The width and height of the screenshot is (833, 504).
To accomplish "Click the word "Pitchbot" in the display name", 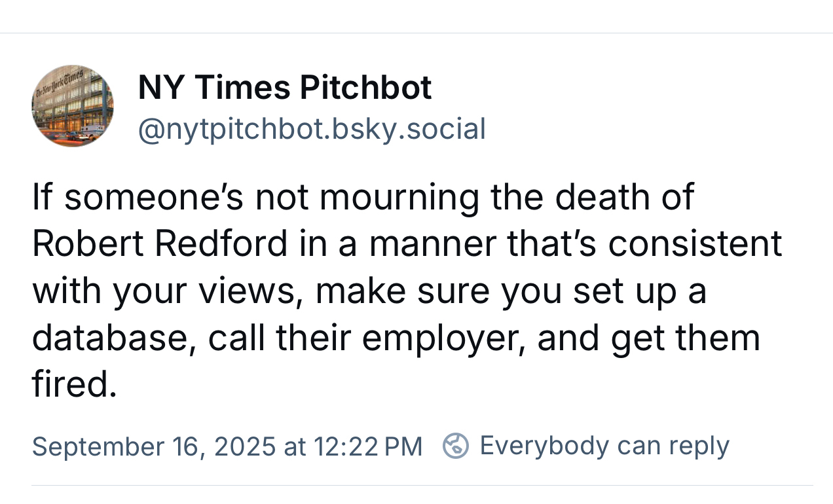I will (365, 88).
